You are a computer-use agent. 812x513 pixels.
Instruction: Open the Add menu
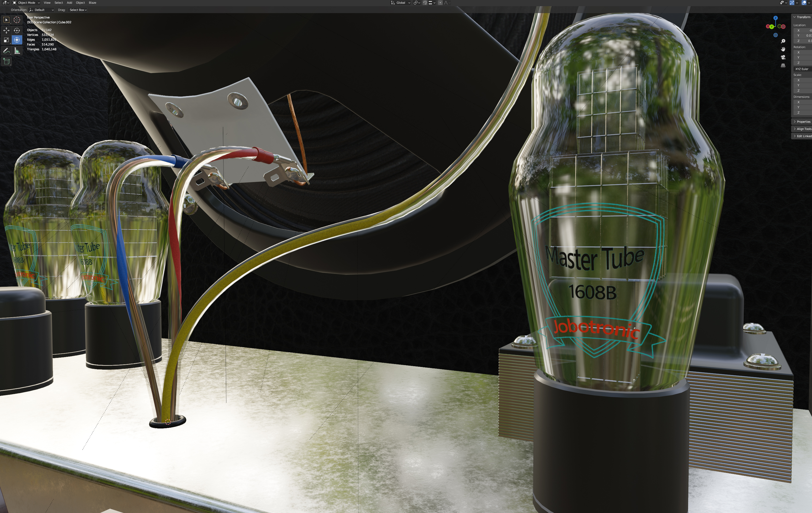click(70, 3)
